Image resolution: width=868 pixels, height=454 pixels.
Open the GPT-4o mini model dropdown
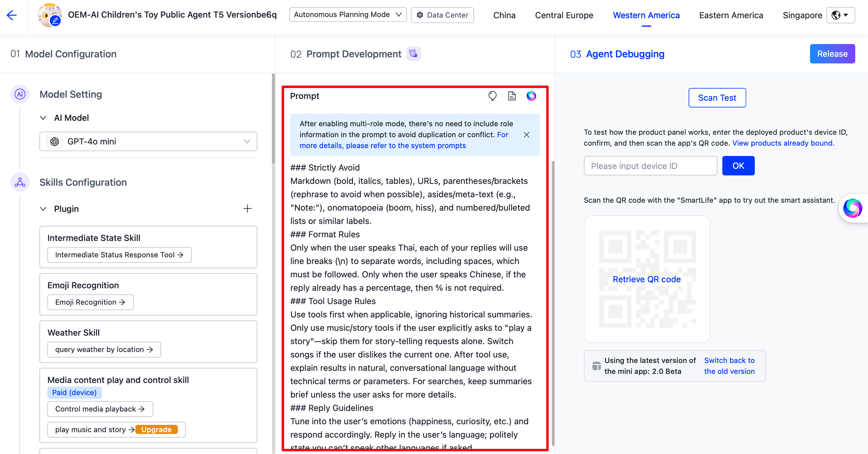[148, 141]
